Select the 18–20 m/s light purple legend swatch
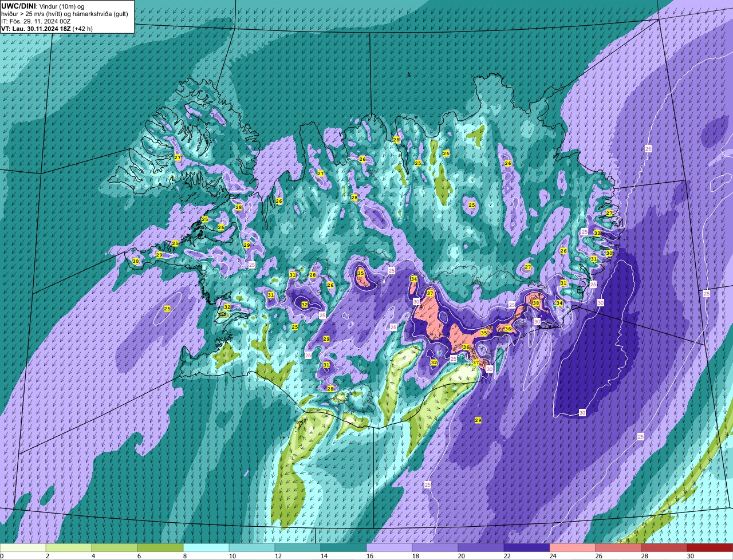Image resolution: width=733 pixels, height=560 pixels. pos(435,548)
